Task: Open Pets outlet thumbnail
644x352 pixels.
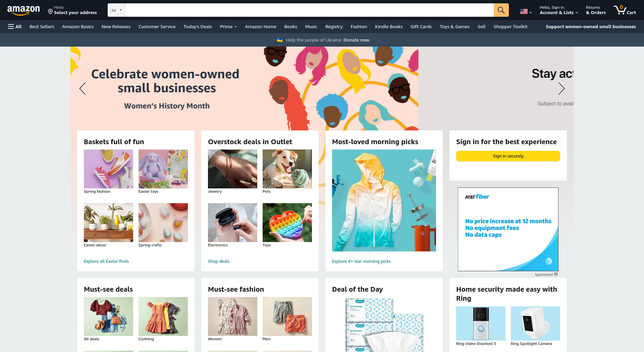Action: pyautogui.click(x=287, y=169)
